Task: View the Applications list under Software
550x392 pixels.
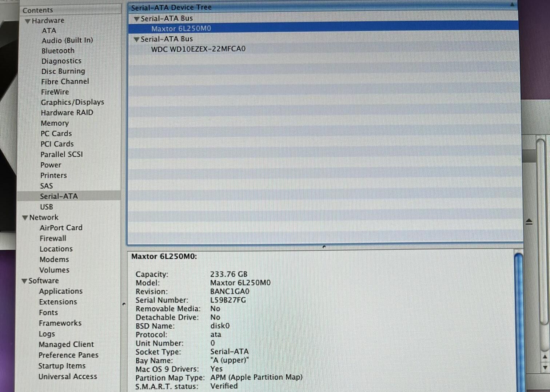Action: [61, 291]
